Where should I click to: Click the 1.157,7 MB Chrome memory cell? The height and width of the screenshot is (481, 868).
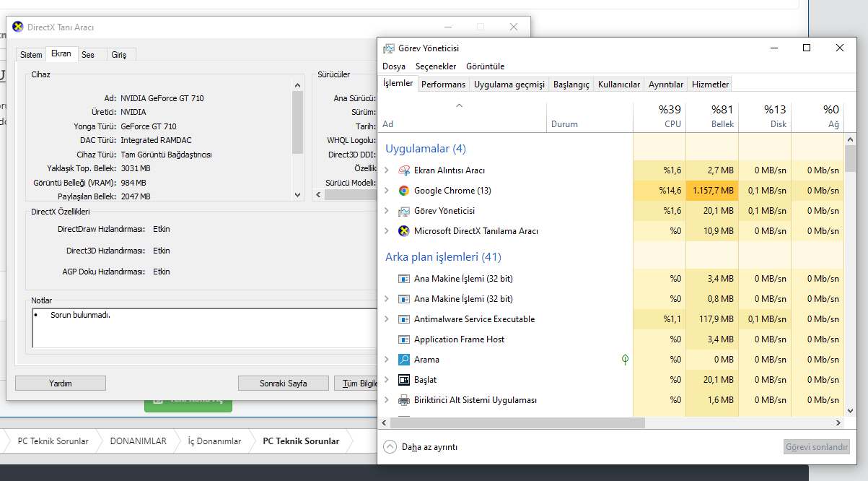point(712,191)
